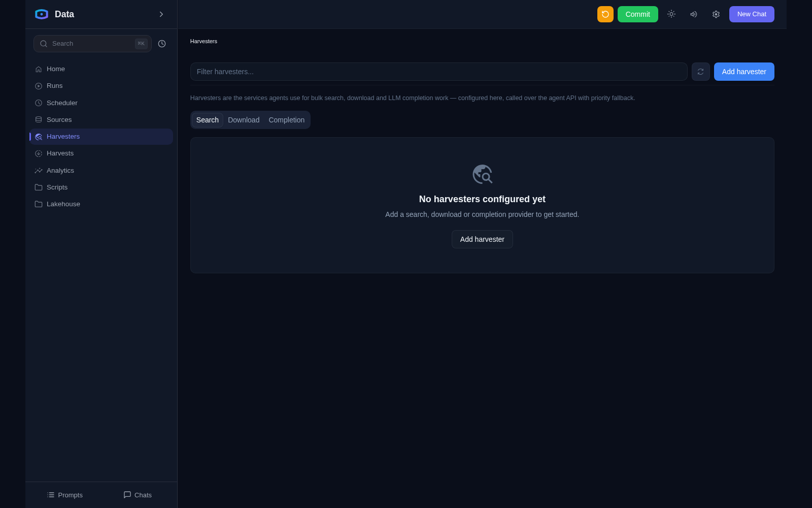Click Add harvester in the empty state
The height and width of the screenshot is (508, 812).
coord(482,239)
